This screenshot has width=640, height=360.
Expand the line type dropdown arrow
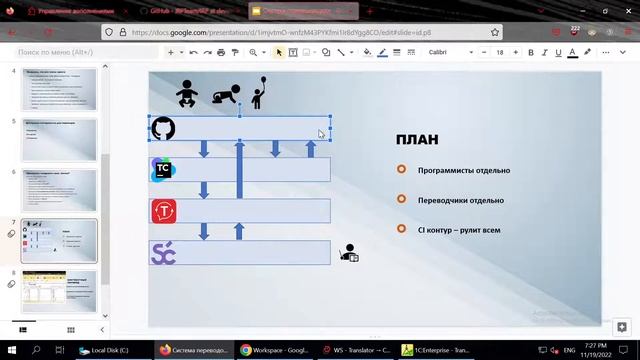(351, 52)
